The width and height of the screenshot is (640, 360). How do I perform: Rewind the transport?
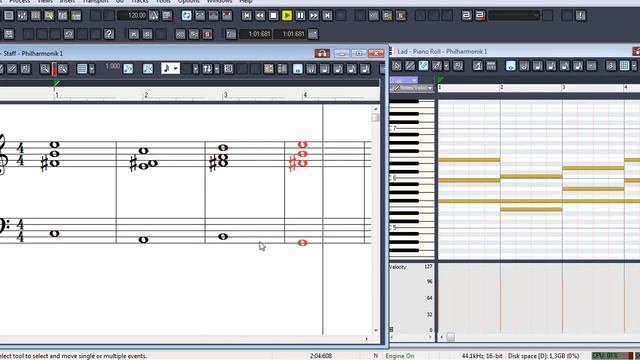[x=260, y=16]
